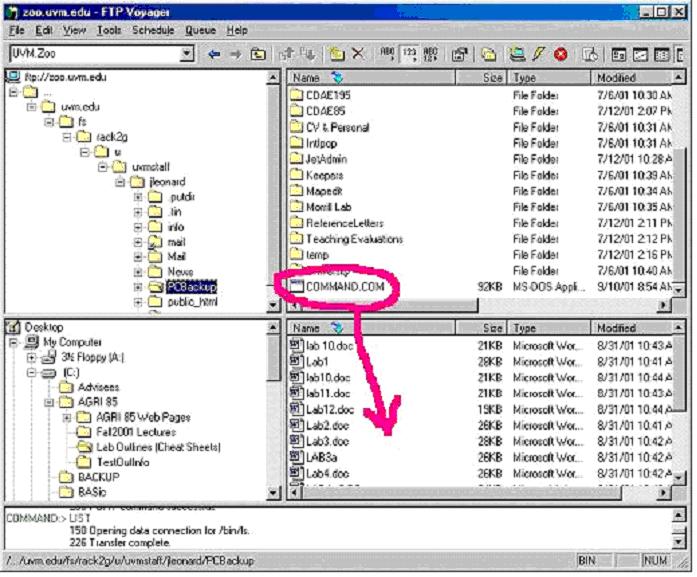The width and height of the screenshot is (697, 577).
Task: Expand the public_html remote folder
Action: pyautogui.click(x=138, y=302)
